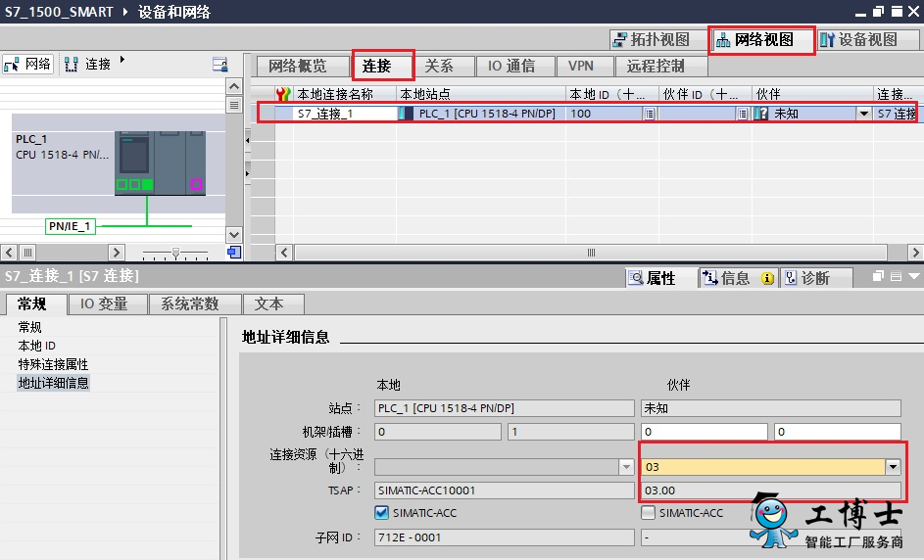Click the solid green PROFINET port on PLC_1
Screen dimensions: 924x560
tap(147, 185)
